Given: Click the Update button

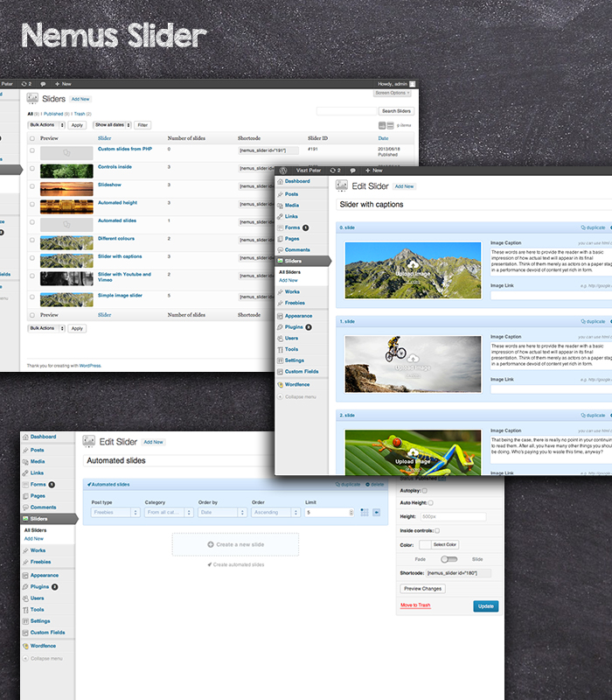Looking at the screenshot, I should [486, 606].
